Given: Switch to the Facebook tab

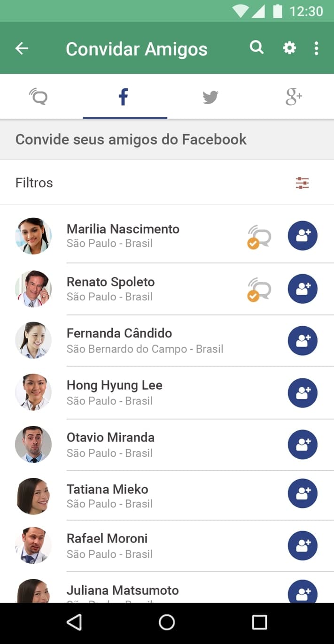Looking at the screenshot, I should coord(124,96).
